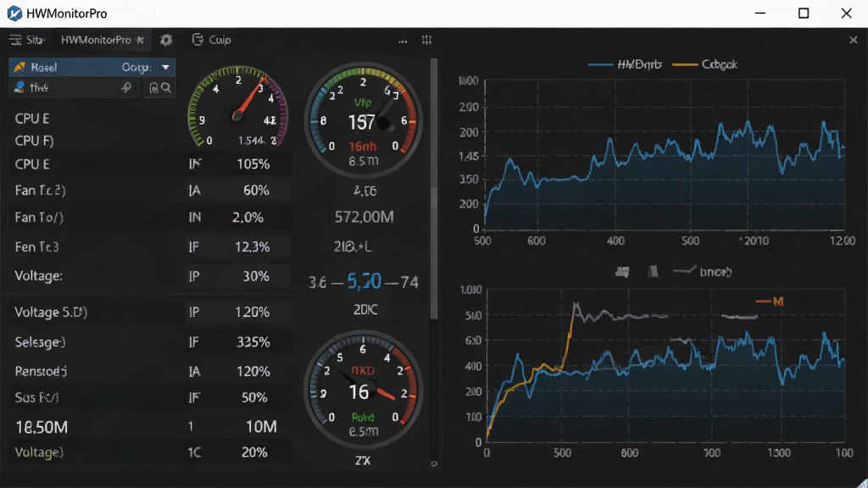Dismiss the chart panel with its small X
Screen dimensions: 868x488
coord(853,40)
